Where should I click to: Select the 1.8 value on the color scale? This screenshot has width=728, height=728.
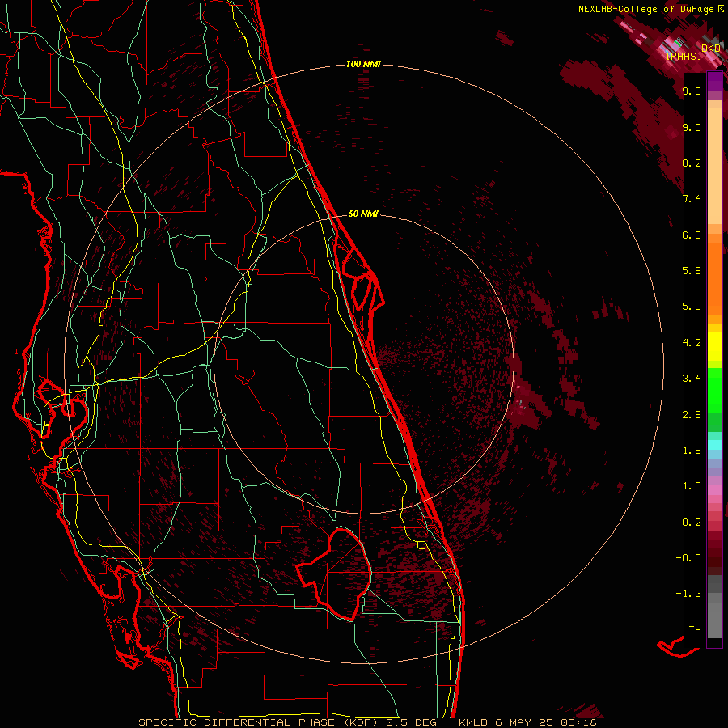692,451
